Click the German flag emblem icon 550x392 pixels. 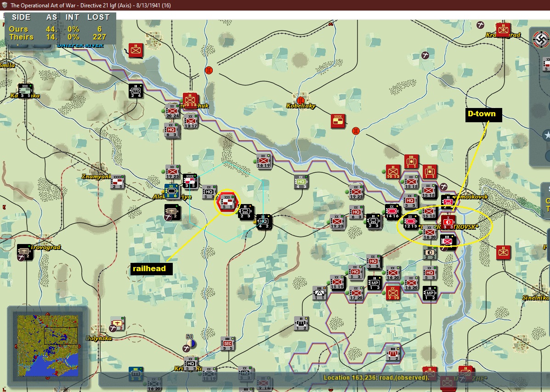click(540, 40)
